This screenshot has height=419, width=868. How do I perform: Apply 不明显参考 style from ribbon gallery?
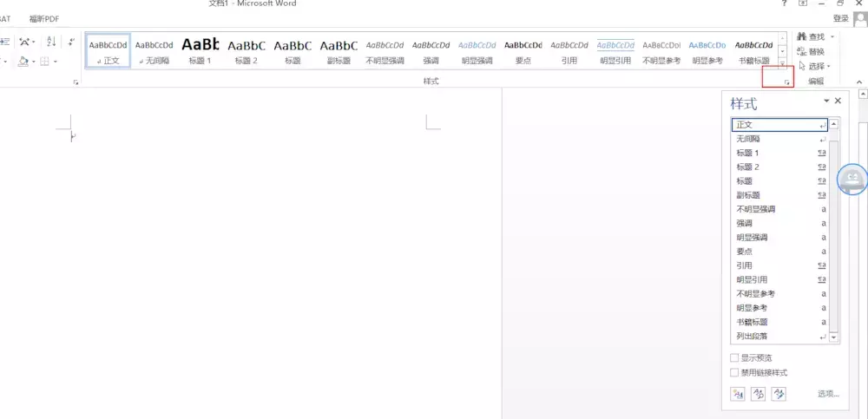click(x=661, y=50)
